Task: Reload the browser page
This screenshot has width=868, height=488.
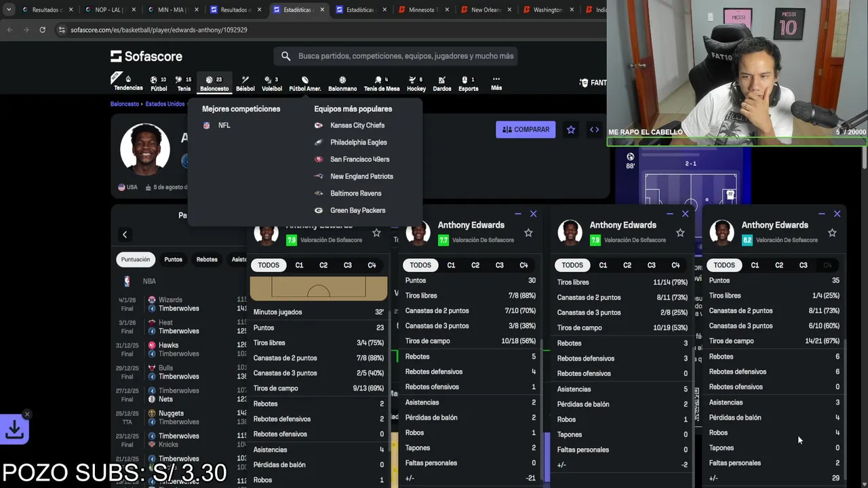Action: pos(42,30)
